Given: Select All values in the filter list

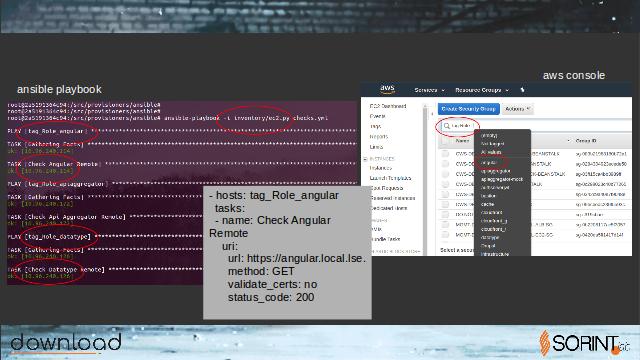Looking at the screenshot, I should 491,152.
